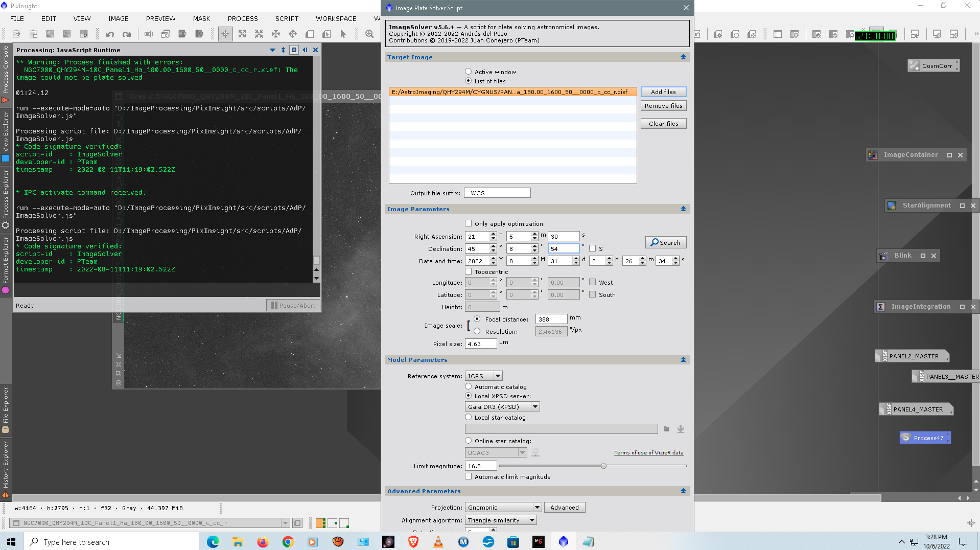Viewport: 980px width, 550px height.
Task: Click the window-mode square icon on console header
Action: [294, 50]
